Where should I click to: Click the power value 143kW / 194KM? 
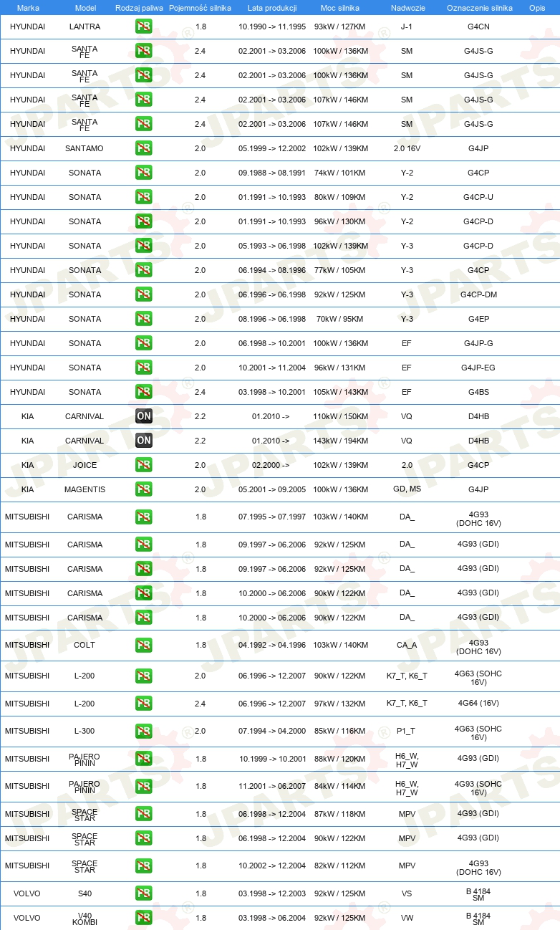(341, 441)
